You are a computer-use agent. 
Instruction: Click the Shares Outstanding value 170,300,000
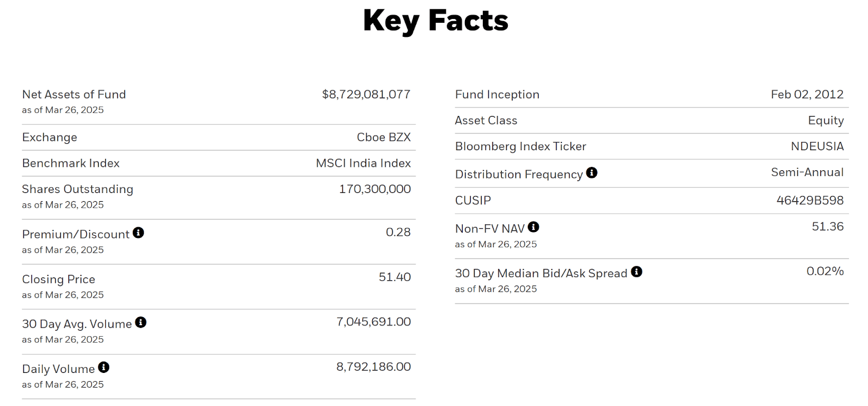click(374, 189)
